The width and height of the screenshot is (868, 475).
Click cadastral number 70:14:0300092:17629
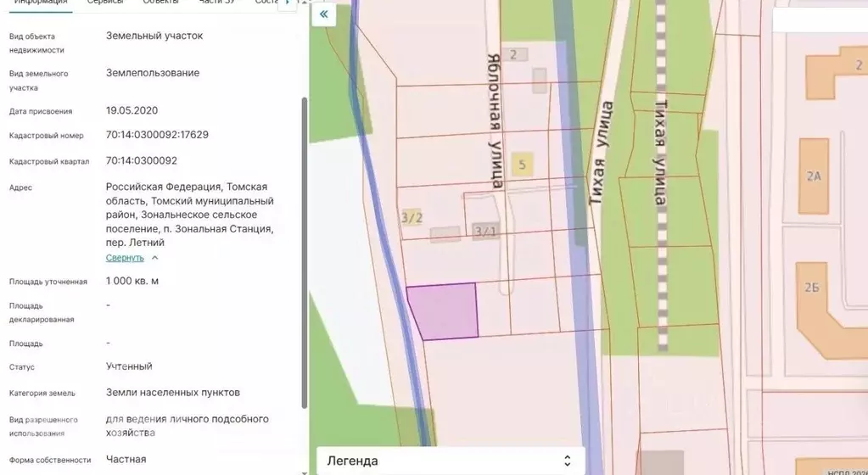(x=157, y=135)
